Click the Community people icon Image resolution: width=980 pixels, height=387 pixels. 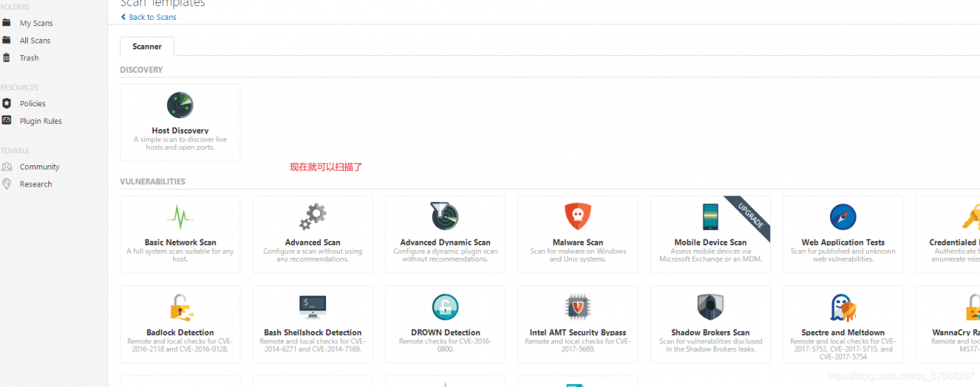6,166
